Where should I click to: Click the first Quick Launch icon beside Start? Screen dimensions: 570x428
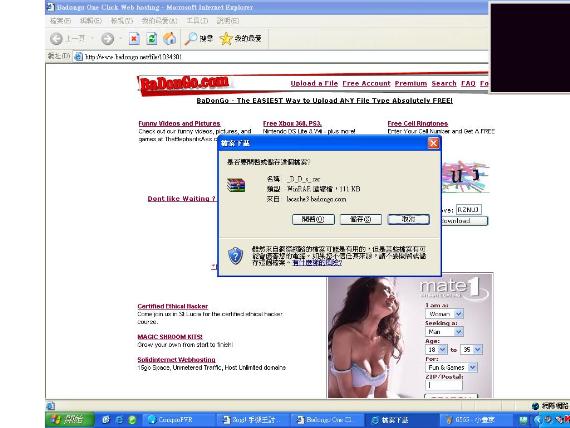tap(106, 420)
